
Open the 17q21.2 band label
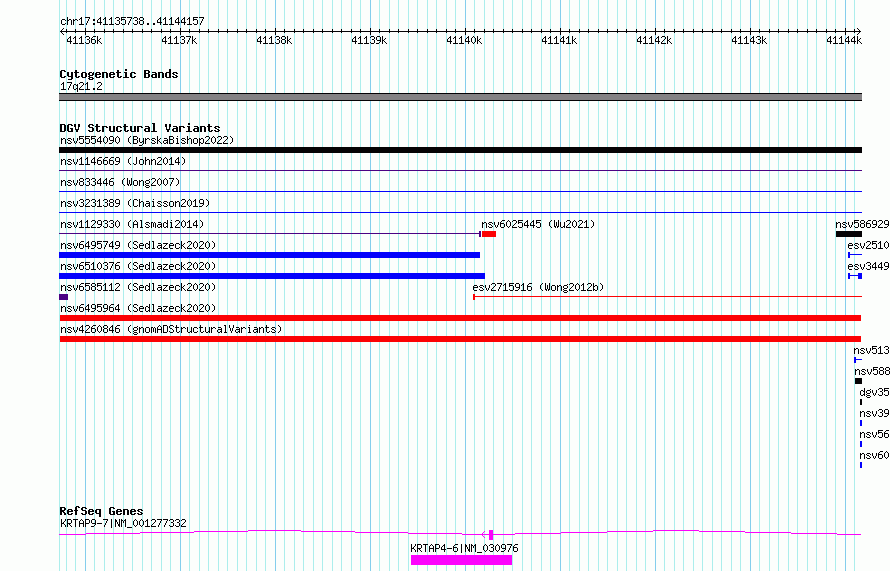tap(81, 86)
